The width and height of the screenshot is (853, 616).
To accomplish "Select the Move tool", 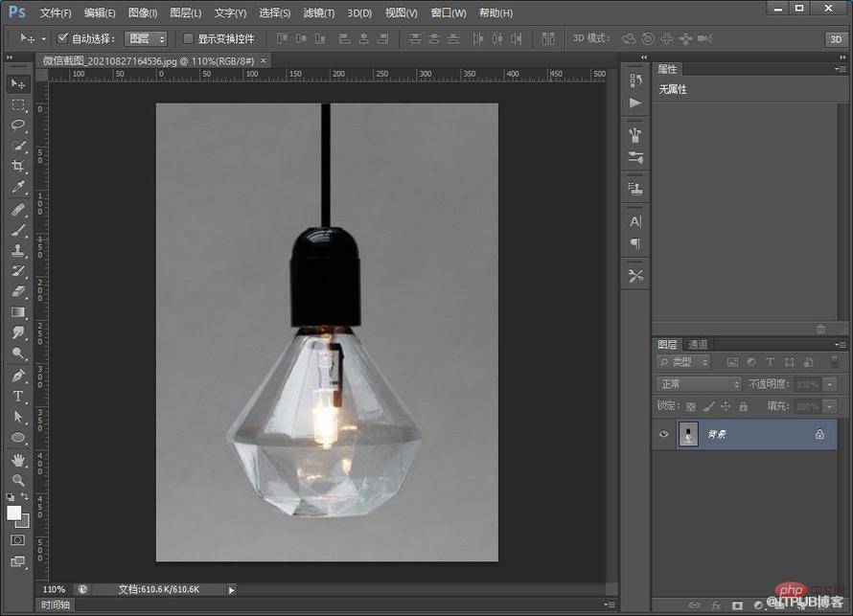I will [x=18, y=83].
